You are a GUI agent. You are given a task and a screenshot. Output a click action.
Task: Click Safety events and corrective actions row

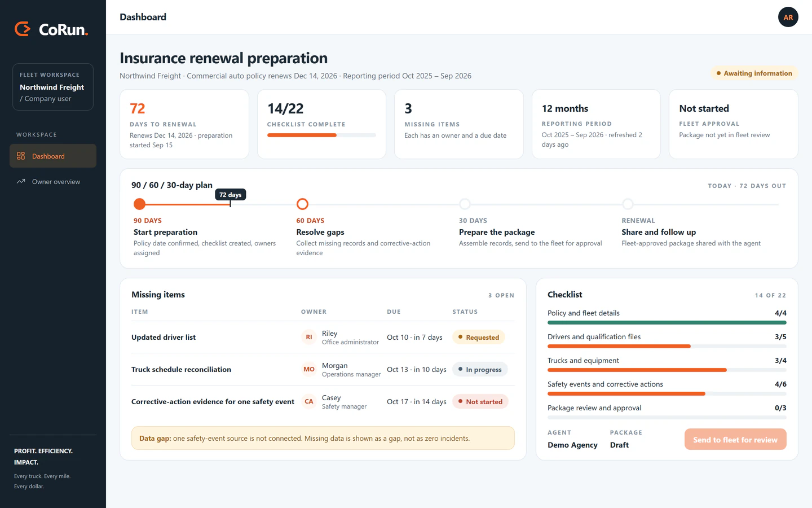(x=667, y=388)
